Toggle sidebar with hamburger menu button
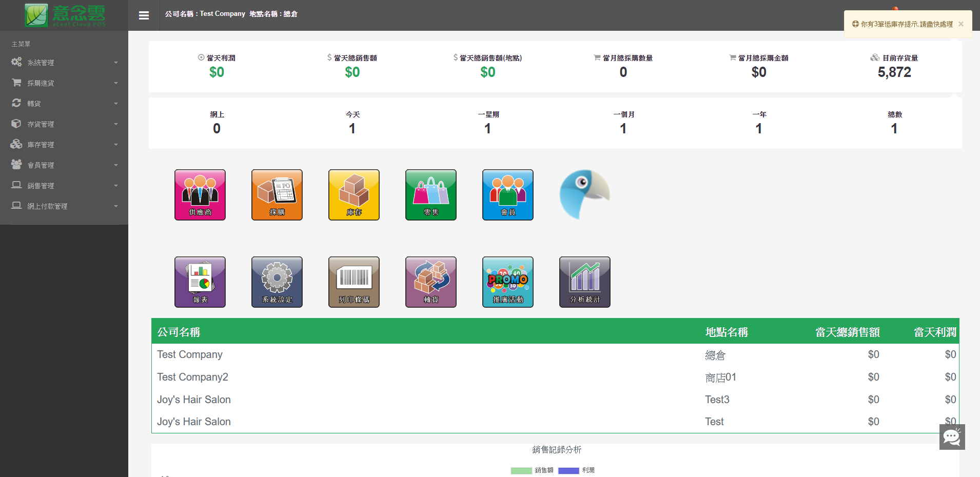This screenshot has height=477, width=980. (x=144, y=15)
